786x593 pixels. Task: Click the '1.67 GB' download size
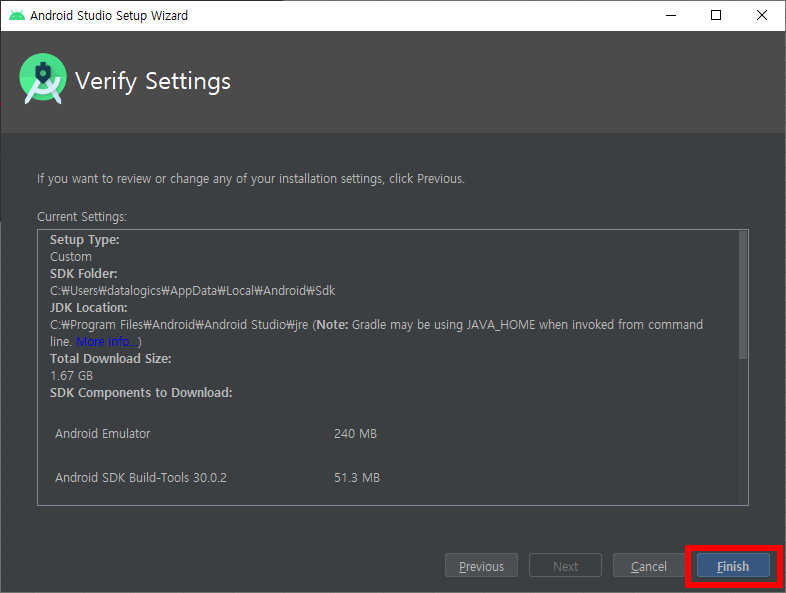coord(72,375)
